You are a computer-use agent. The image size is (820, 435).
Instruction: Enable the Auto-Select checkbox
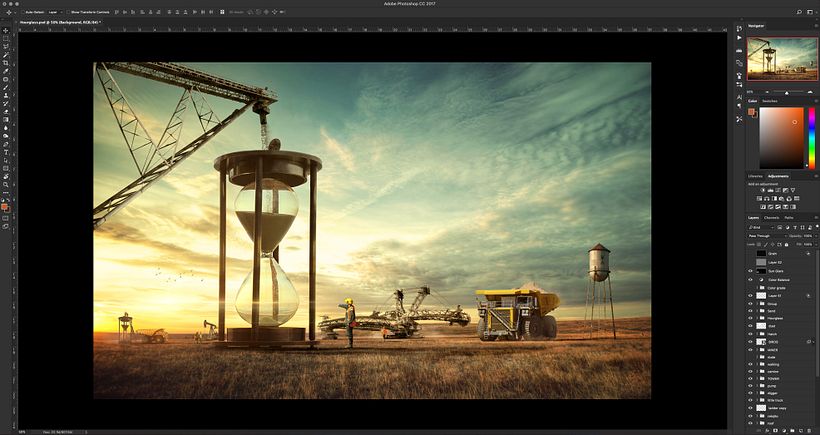[21, 14]
